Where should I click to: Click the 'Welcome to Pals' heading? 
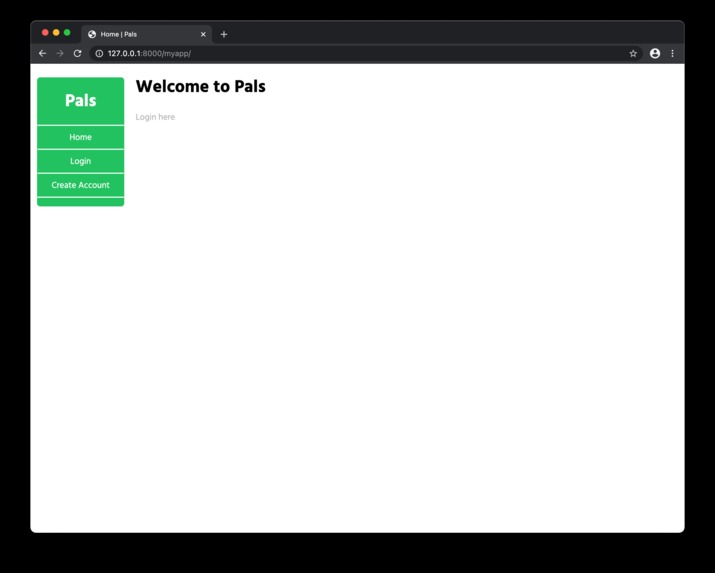[201, 87]
